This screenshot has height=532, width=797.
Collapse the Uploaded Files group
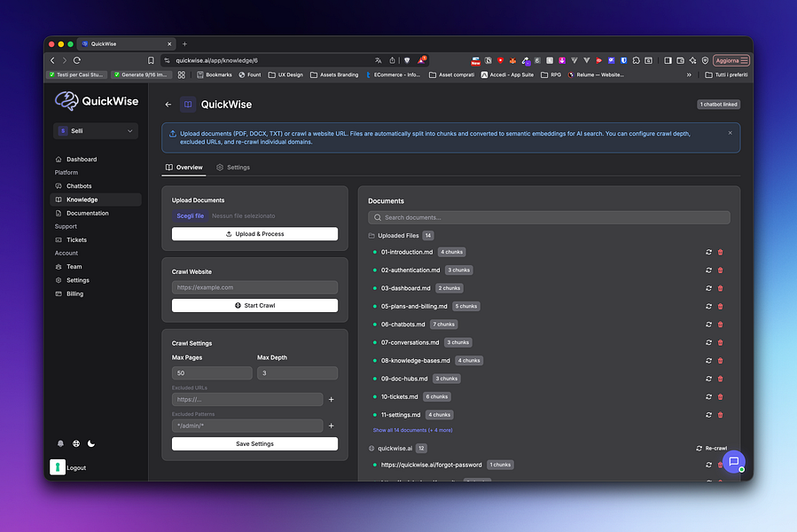coord(401,236)
